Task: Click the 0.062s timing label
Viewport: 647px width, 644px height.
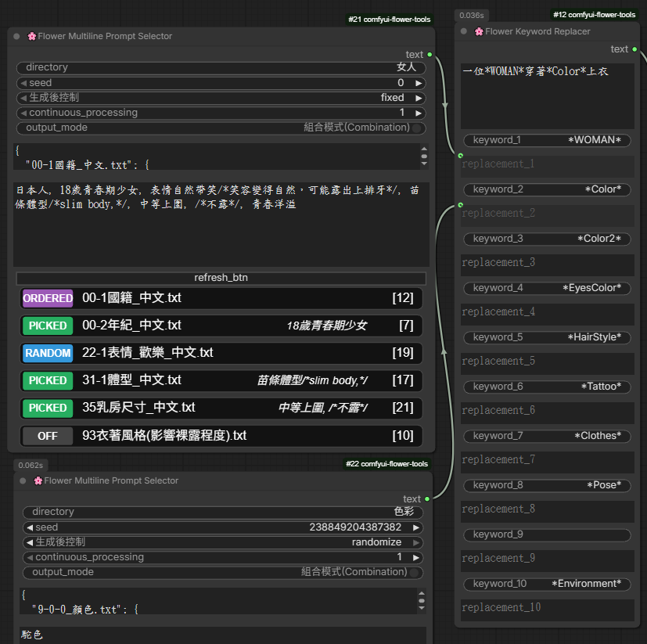Action: (31, 466)
